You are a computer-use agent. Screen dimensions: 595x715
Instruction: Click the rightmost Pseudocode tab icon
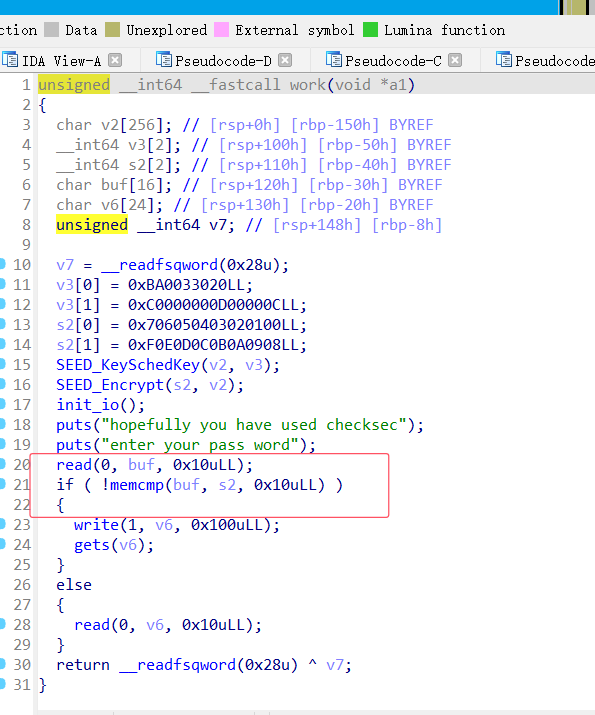pos(503,60)
